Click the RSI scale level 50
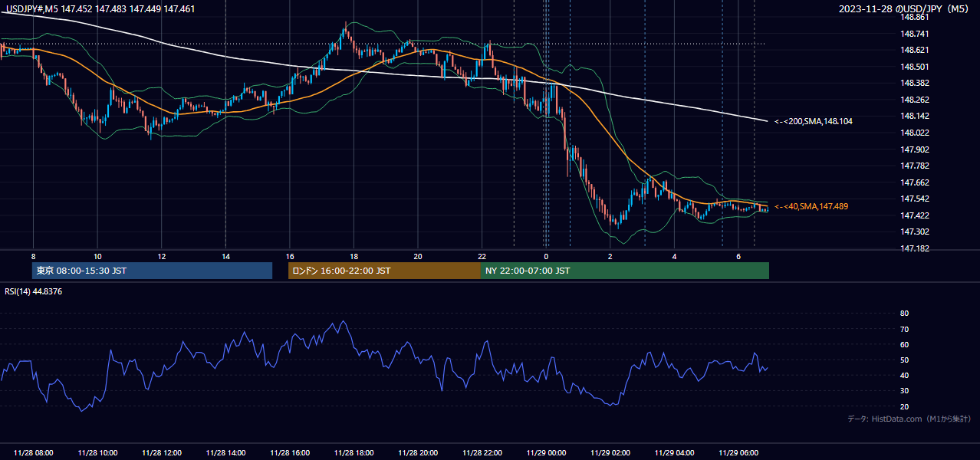The height and width of the screenshot is (460, 980). pyautogui.click(x=904, y=360)
